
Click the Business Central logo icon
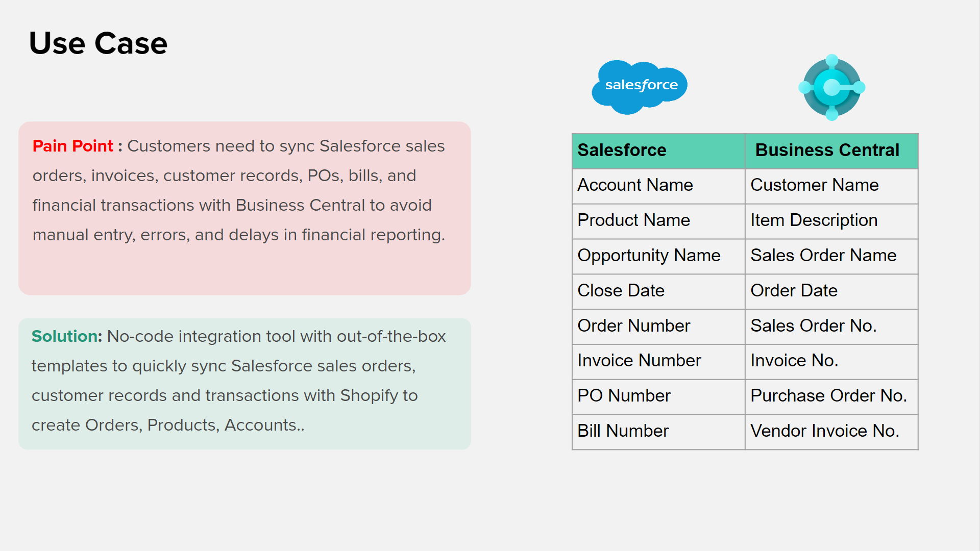pyautogui.click(x=831, y=87)
